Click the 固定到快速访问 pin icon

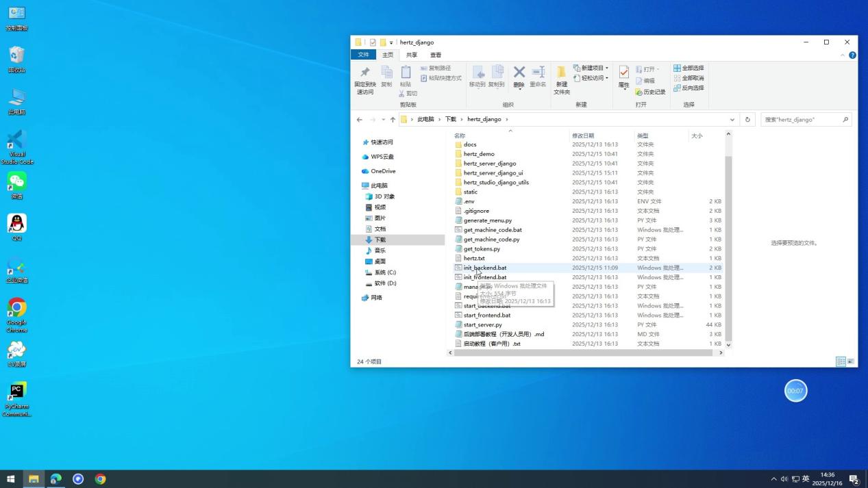364,73
